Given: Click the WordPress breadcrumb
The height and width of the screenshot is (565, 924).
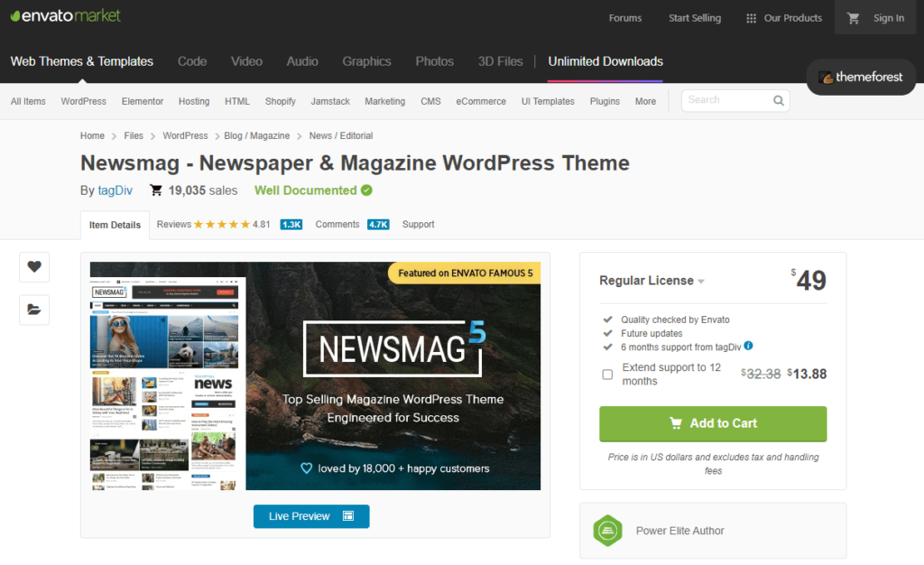Looking at the screenshot, I should [x=185, y=135].
